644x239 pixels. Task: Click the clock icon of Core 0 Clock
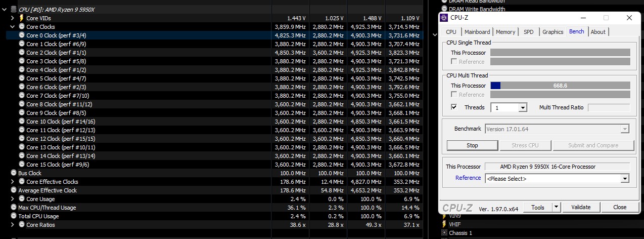[x=22, y=35]
